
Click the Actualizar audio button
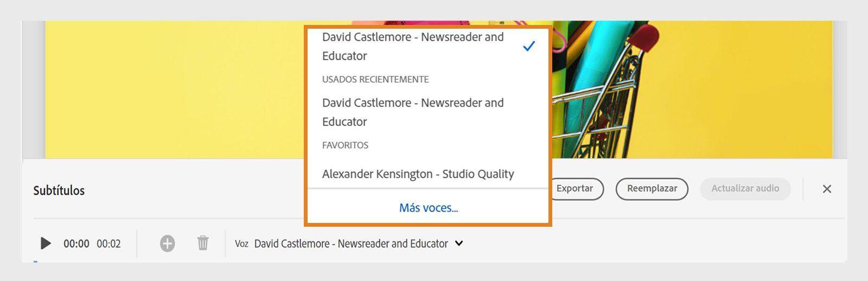[745, 189]
